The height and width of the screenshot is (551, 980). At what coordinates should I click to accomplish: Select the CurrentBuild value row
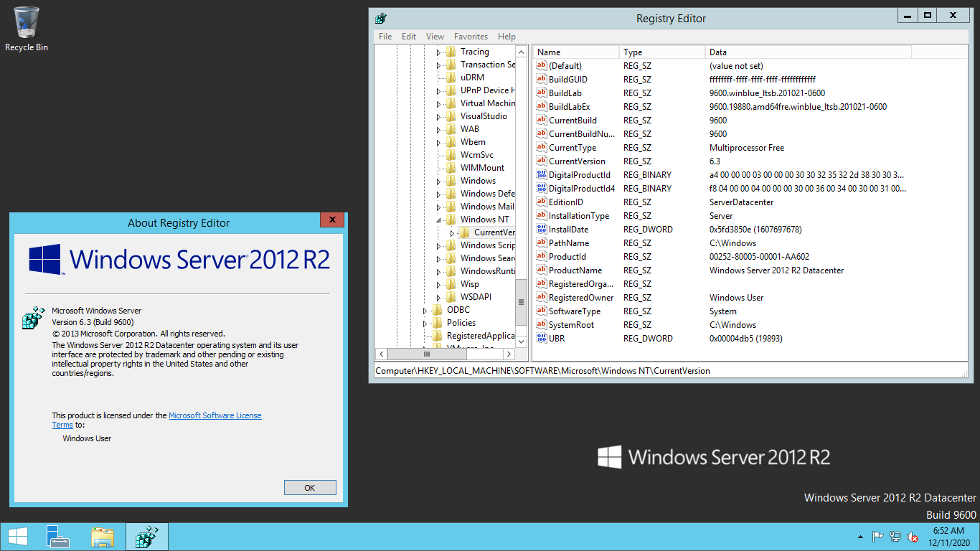click(x=722, y=120)
